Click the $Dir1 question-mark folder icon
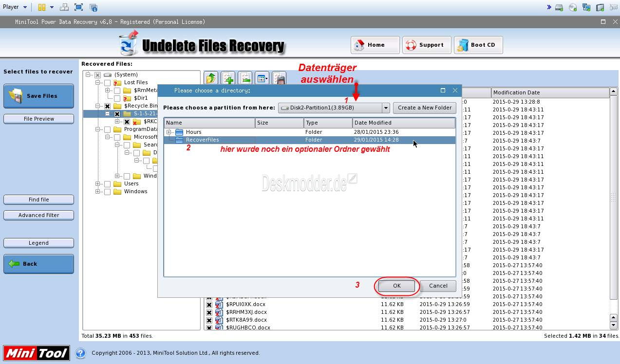 point(127,98)
